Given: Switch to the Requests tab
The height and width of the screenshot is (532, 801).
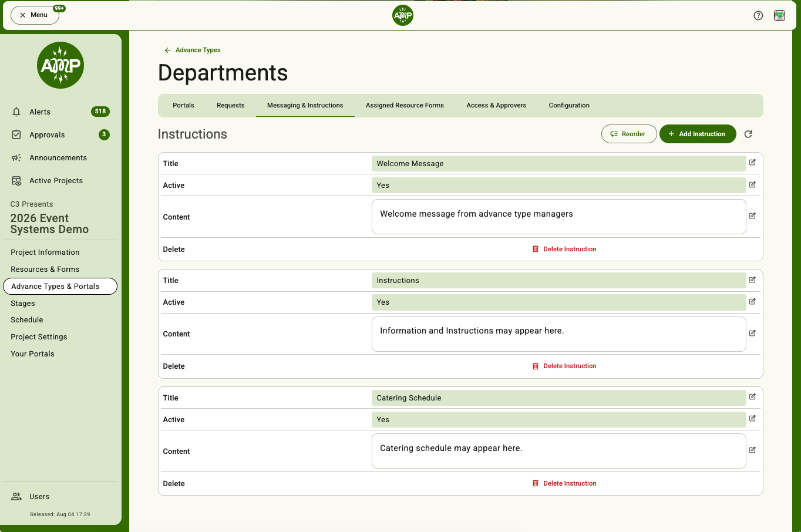Looking at the screenshot, I should pos(230,105).
